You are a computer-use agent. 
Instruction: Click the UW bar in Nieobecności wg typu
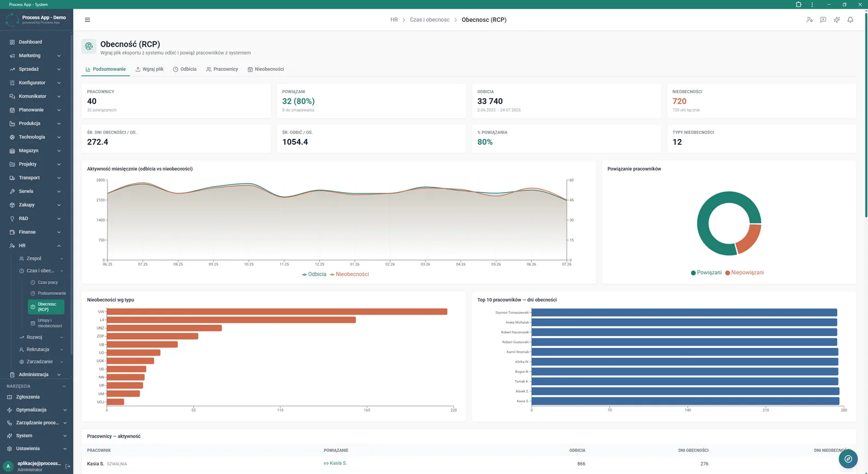coord(277,312)
